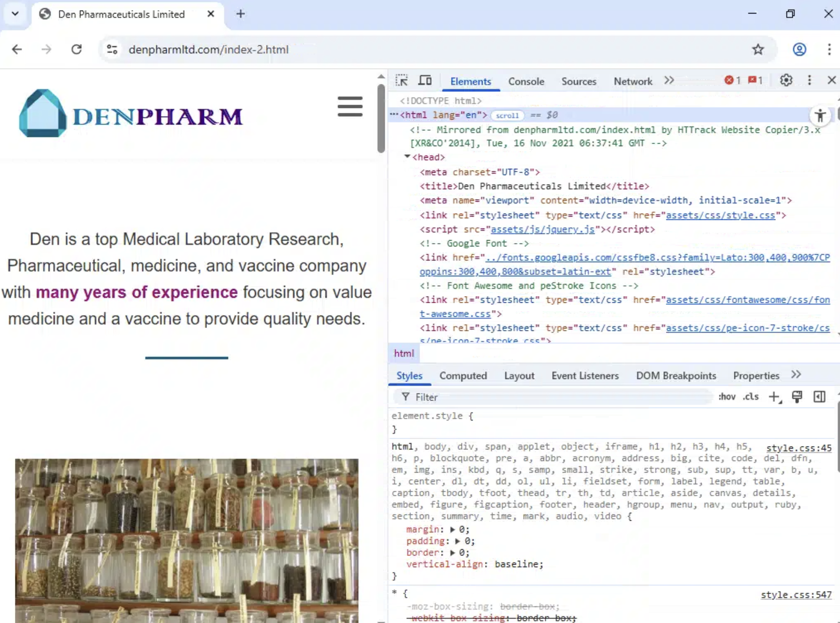Open a new browser tab
The width and height of the screenshot is (840, 623).
(x=241, y=14)
